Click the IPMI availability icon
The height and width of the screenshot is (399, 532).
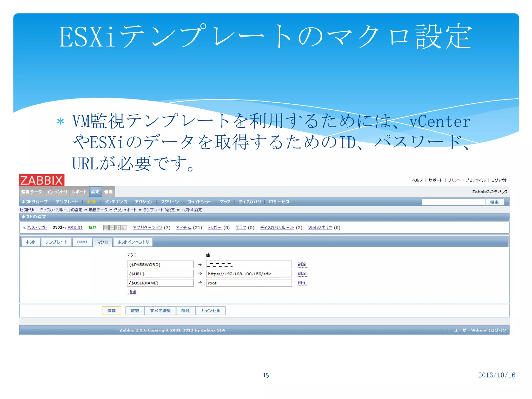pyautogui.click(x=124, y=228)
